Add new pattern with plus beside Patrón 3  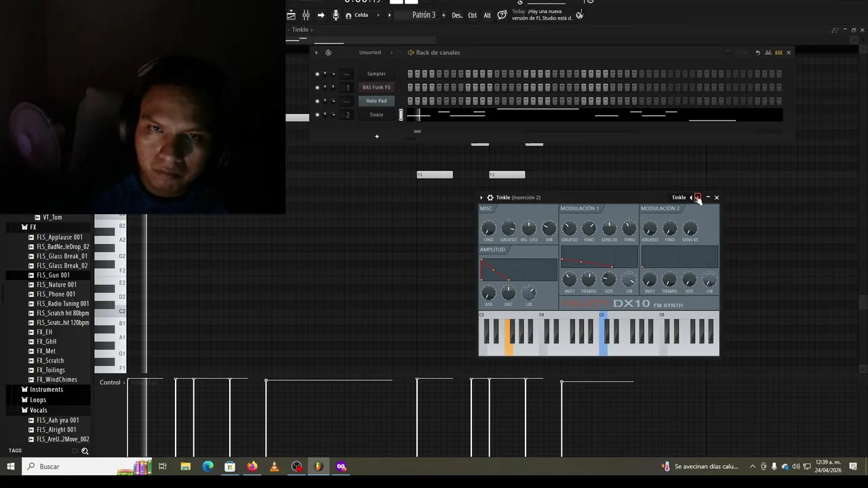click(x=443, y=15)
